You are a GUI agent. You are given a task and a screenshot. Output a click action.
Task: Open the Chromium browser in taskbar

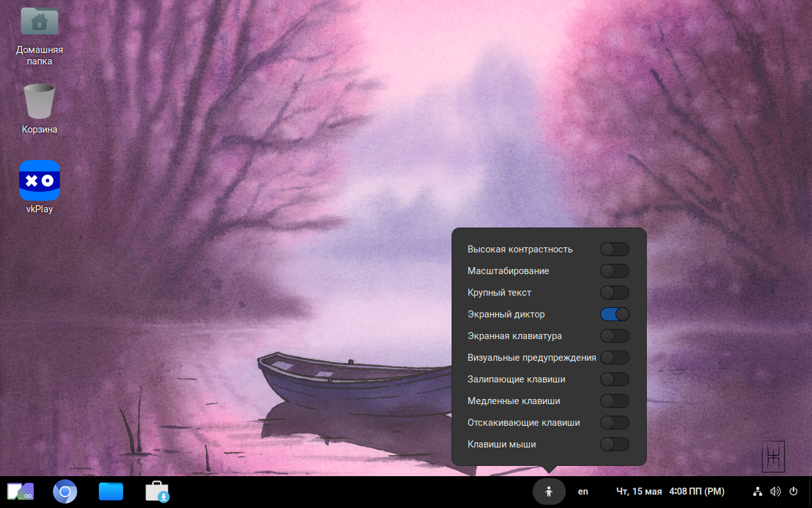click(65, 491)
